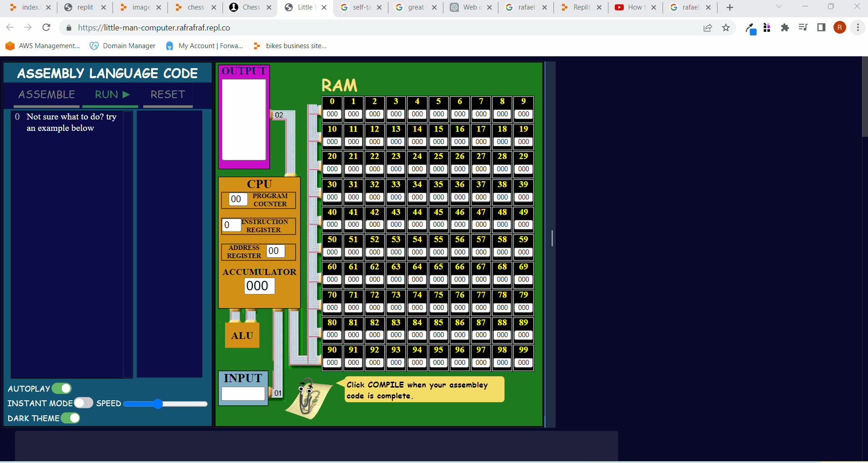Open the Extensions puzzle icon

click(x=785, y=28)
